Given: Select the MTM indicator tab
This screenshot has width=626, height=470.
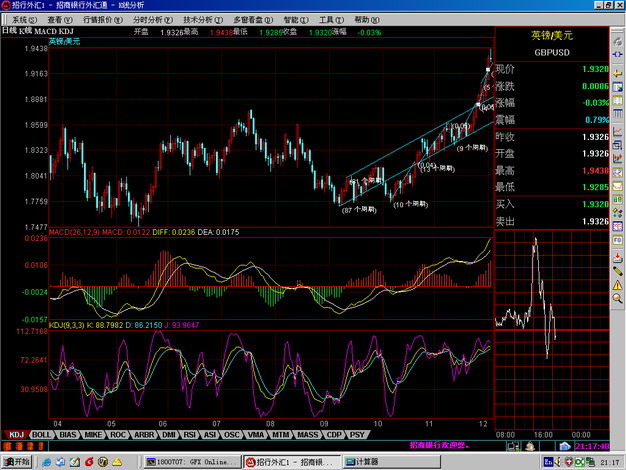Looking at the screenshot, I should 281,436.
